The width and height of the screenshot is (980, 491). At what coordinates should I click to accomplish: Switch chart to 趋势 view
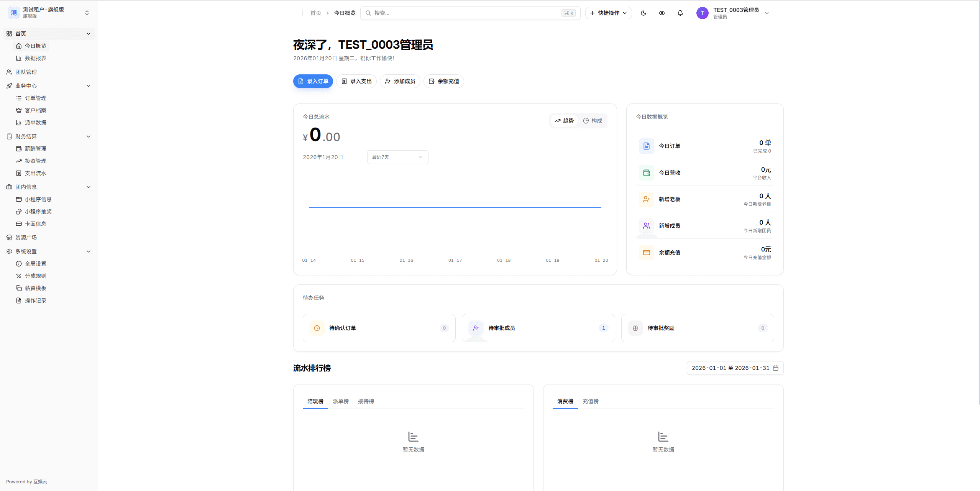click(564, 120)
